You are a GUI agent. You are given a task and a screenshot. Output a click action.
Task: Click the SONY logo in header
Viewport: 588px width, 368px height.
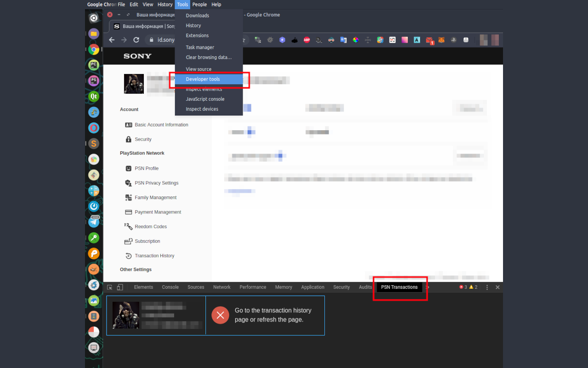click(x=137, y=56)
